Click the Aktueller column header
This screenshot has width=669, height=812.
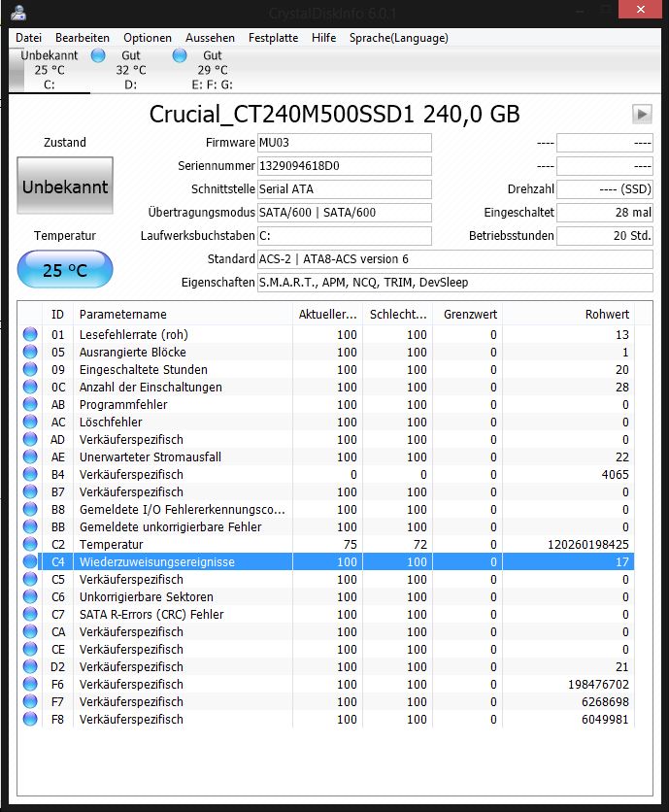coord(327,315)
